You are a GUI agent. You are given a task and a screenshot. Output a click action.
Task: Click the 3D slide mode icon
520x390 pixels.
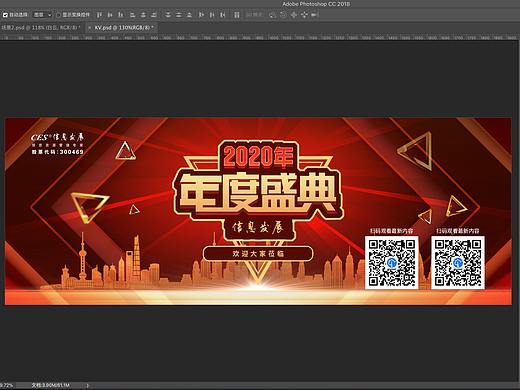pyautogui.click(x=304, y=15)
